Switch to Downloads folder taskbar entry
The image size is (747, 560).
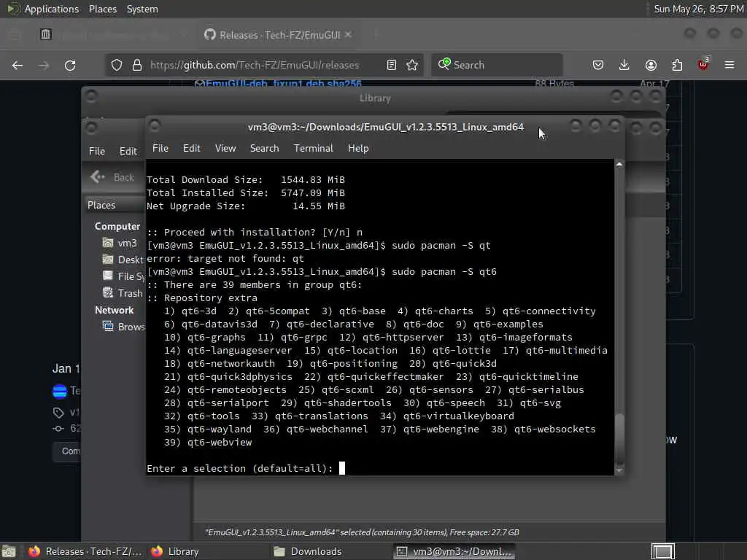(x=309, y=551)
